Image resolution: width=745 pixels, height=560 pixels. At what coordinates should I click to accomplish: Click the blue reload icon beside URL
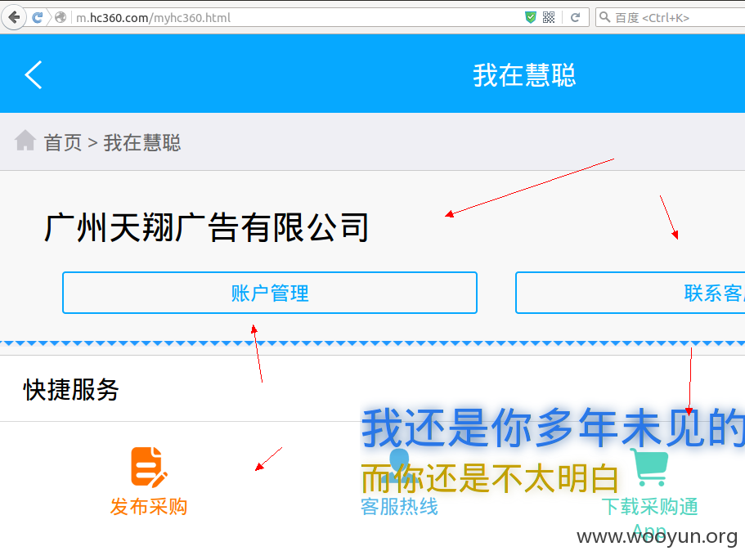click(37, 18)
